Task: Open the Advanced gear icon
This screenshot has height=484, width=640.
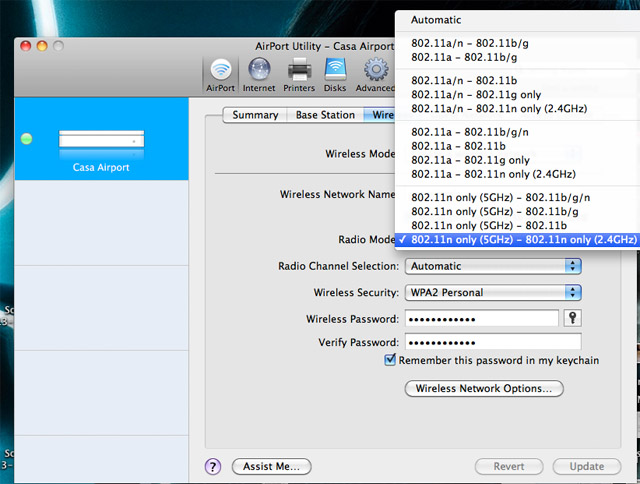Action: click(x=375, y=75)
